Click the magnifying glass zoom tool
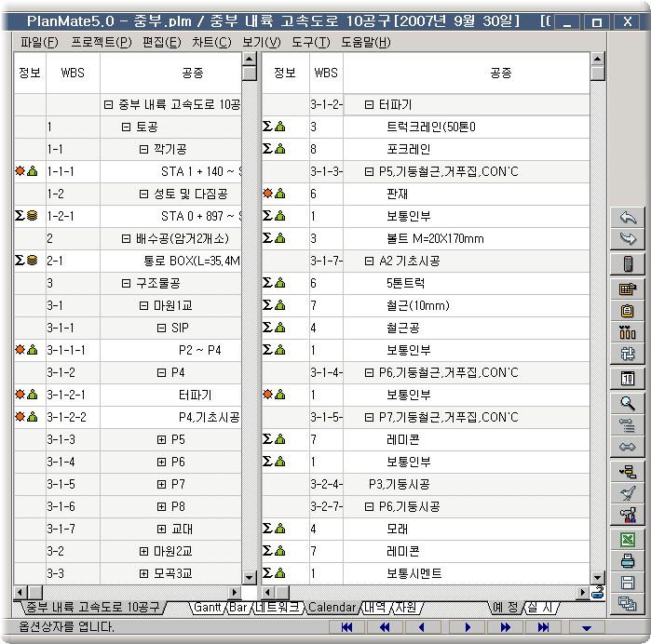The width and height of the screenshot is (651, 644). pos(628,403)
